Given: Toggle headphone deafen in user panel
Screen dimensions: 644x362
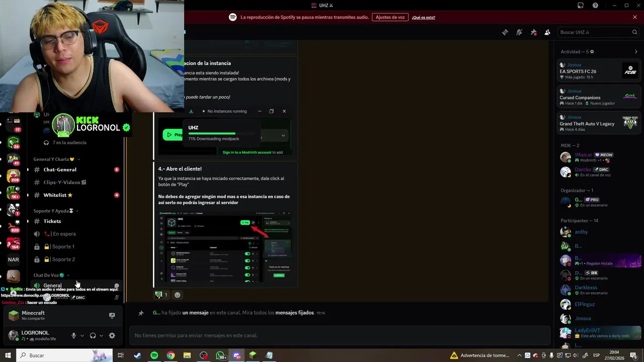Looking at the screenshot, I should [93, 335].
